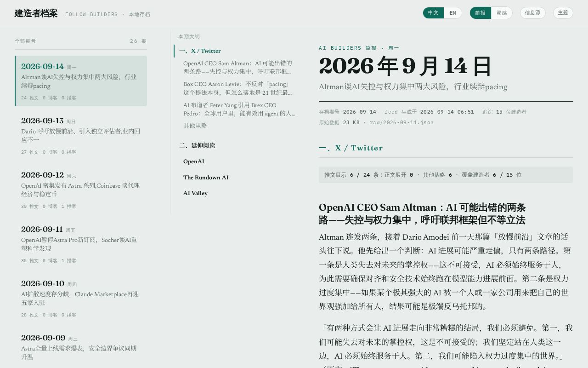
Task: Click the 一、X / Twitter section heading
Action: tap(351, 148)
